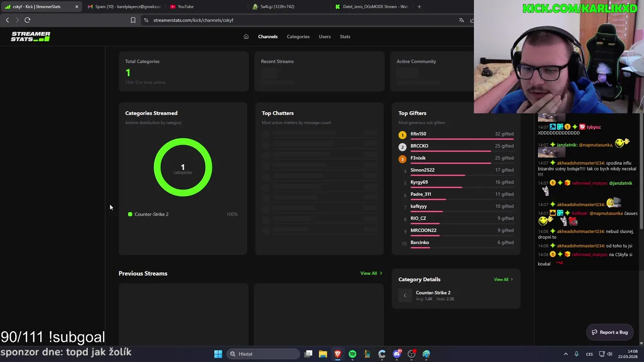Click the Simon2522 gifter name

coord(422,170)
